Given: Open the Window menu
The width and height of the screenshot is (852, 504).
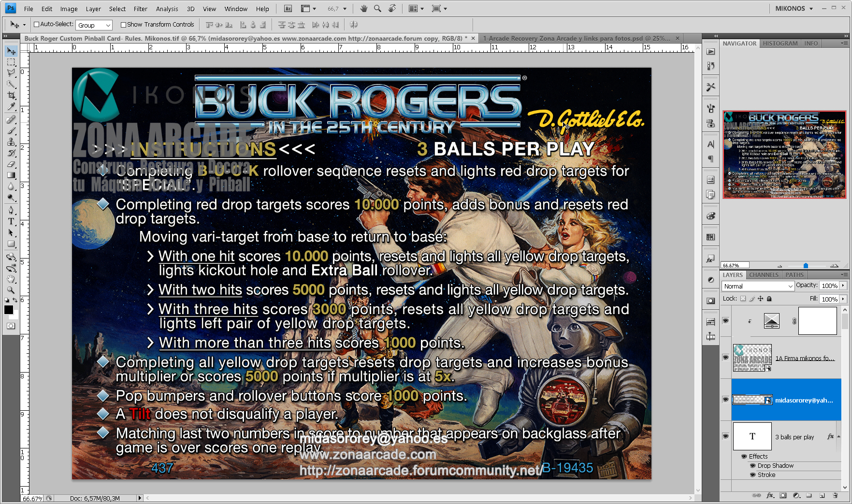Looking at the screenshot, I should point(236,9).
